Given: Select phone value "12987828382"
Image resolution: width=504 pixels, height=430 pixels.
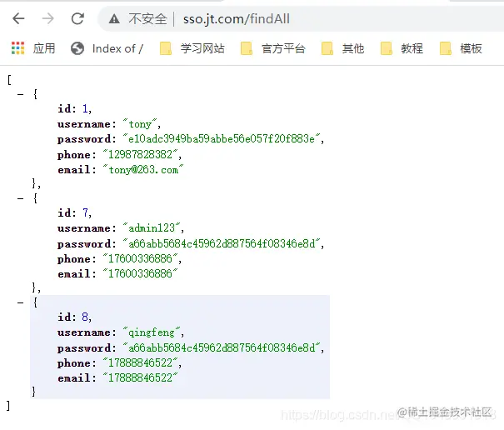Looking at the screenshot, I should pos(141,154).
